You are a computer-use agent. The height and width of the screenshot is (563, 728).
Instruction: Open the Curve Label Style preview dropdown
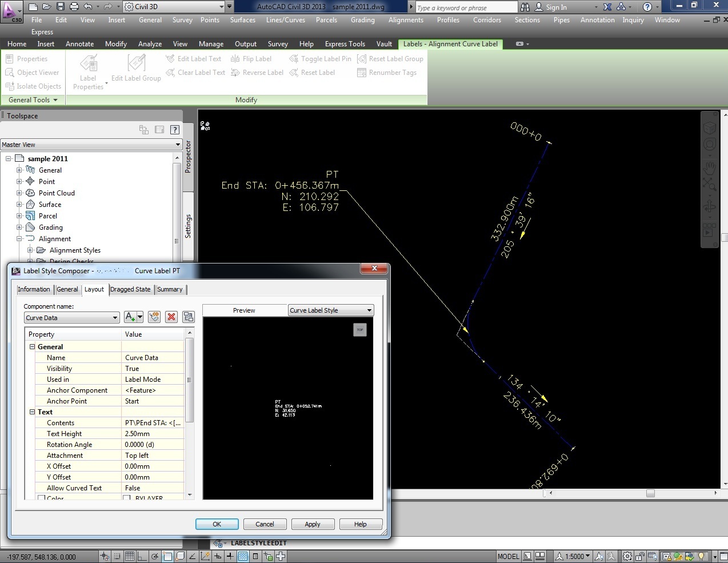tap(331, 310)
